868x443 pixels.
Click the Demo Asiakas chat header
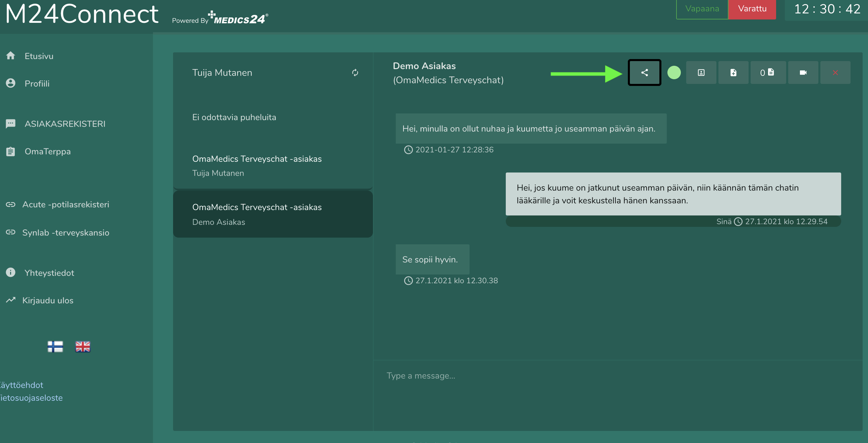[424, 66]
